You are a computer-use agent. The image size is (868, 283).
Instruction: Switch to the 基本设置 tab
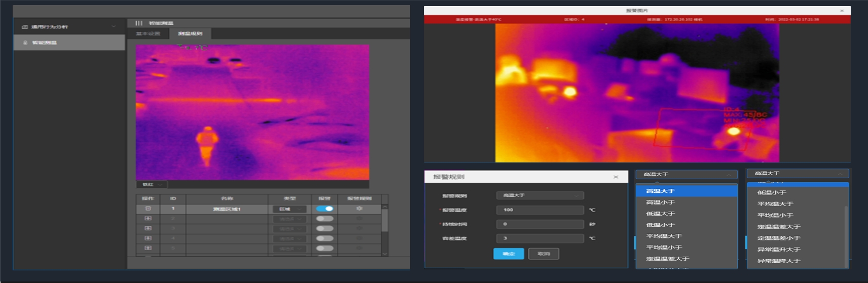[148, 34]
